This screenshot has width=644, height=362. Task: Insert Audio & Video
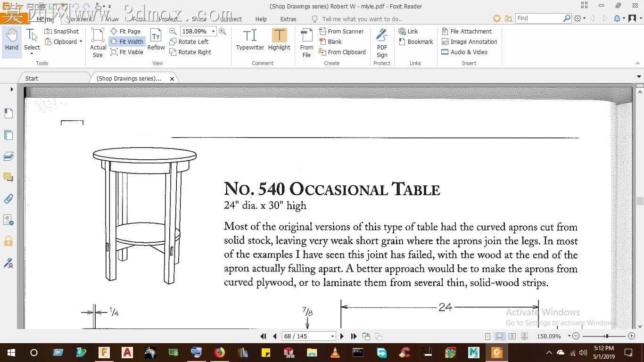[x=464, y=52]
